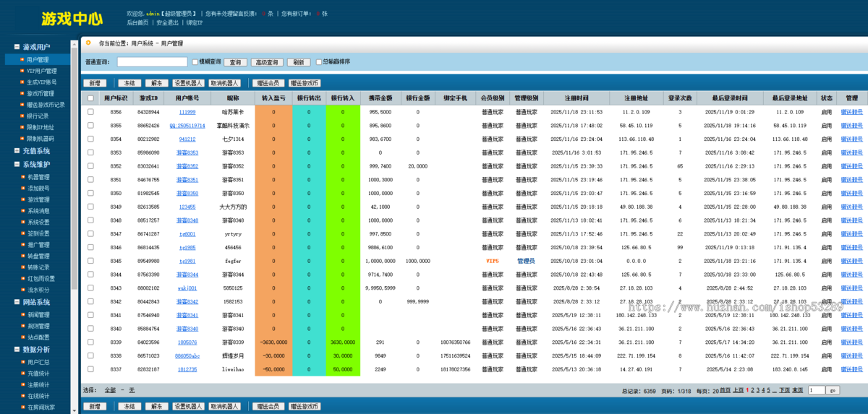Image resolution: width=868 pixels, height=414 pixels.
Task: Click the sidebar scrollbar down arrow
Action: [x=75, y=409]
